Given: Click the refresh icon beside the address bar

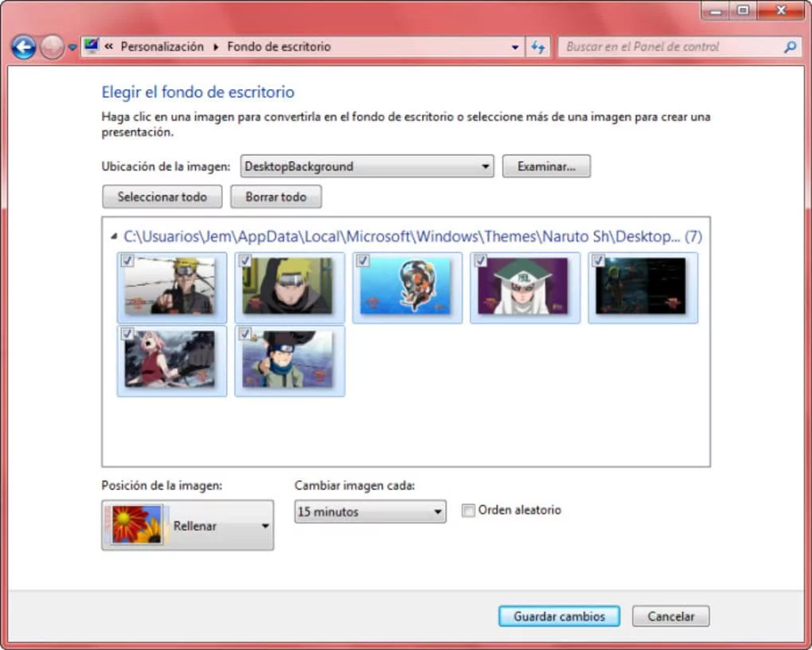Looking at the screenshot, I should pos(538,47).
